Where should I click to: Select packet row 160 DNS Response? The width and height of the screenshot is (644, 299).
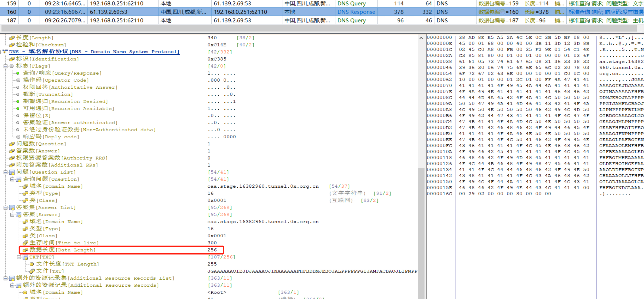[x=322, y=12]
